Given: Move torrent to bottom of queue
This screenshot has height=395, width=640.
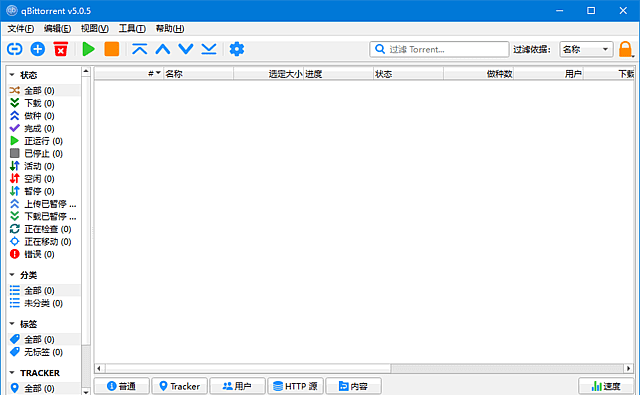Looking at the screenshot, I should 209,49.
